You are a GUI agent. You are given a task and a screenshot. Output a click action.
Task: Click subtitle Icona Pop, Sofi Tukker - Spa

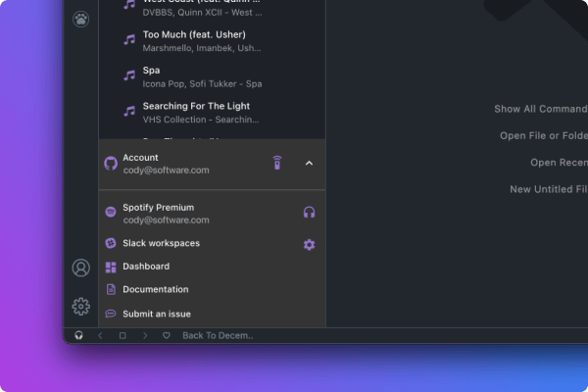pos(202,83)
